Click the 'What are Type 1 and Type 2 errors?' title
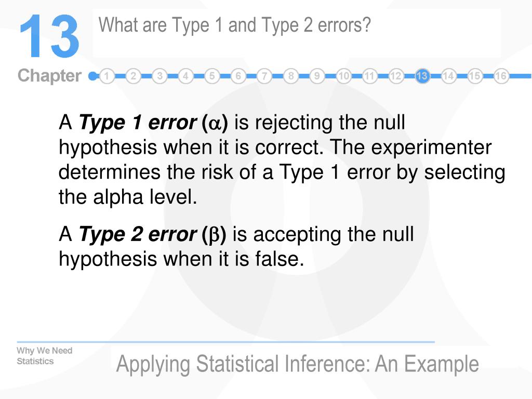Image resolution: width=532 pixels, height=399 pixels. pyautogui.click(x=234, y=26)
